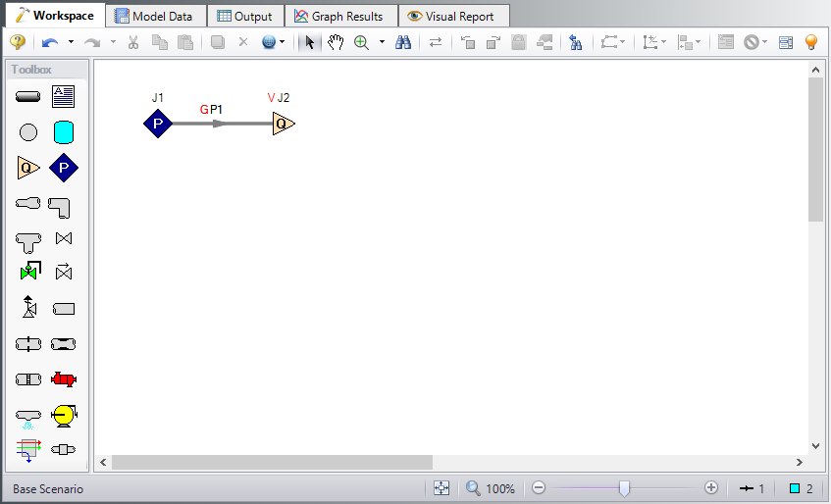Activate the Pan hand tool
Viewport: 831px width, 504px height.
pos(336,42)
